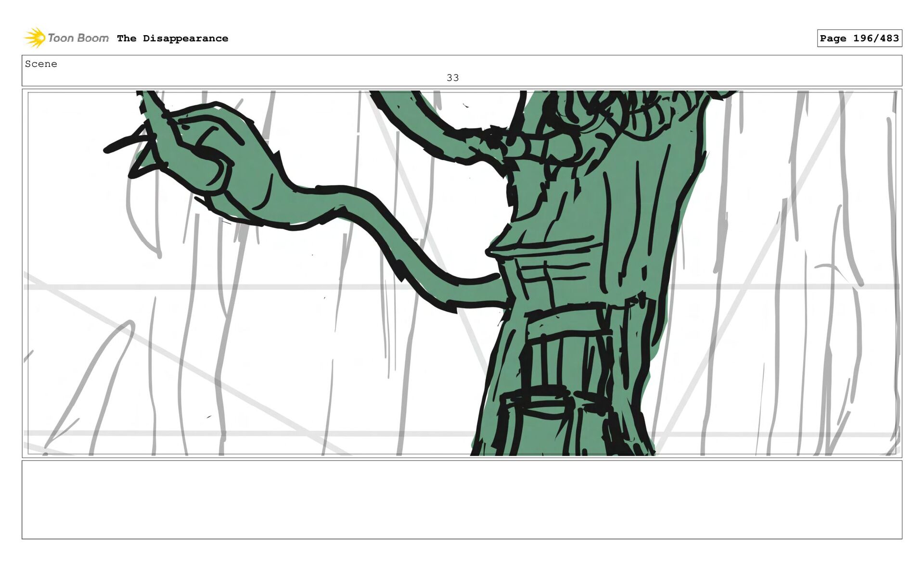Select the title text 'The Disappearance'
The height and width of the screenshot is (561, 924).
[172, 38]
